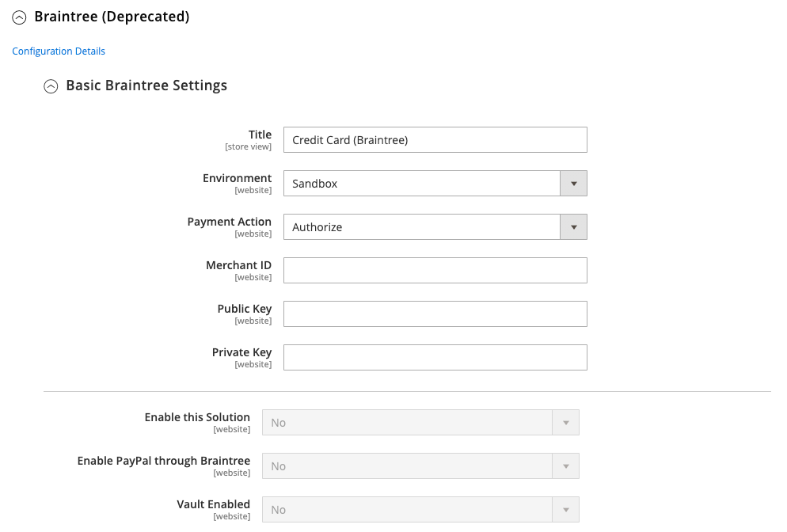Click the Basic Braintree Settings heading
787x532 pixels.
pos(146,85)
